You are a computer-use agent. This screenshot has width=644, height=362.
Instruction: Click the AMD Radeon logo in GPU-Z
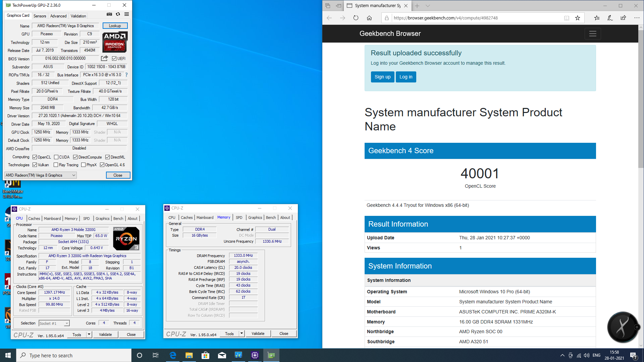point(115,42)
